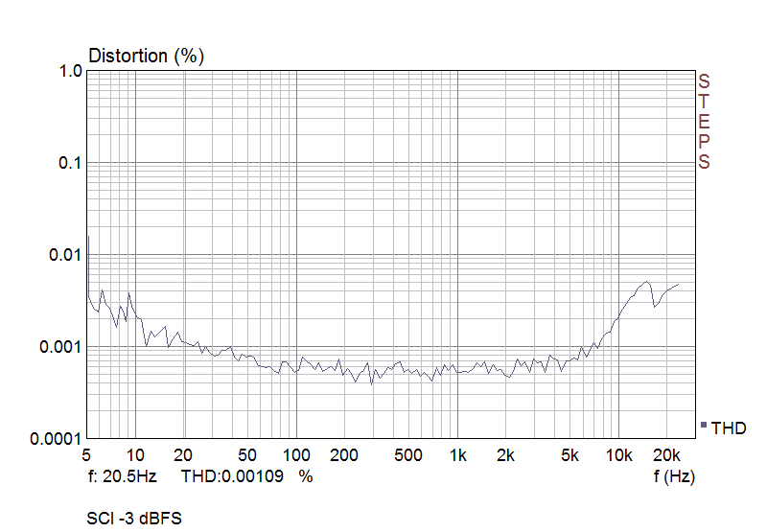The height and width of the screenshot is (532, 767).
Task: Click the 100 frequency tick label
Action: 296,455
